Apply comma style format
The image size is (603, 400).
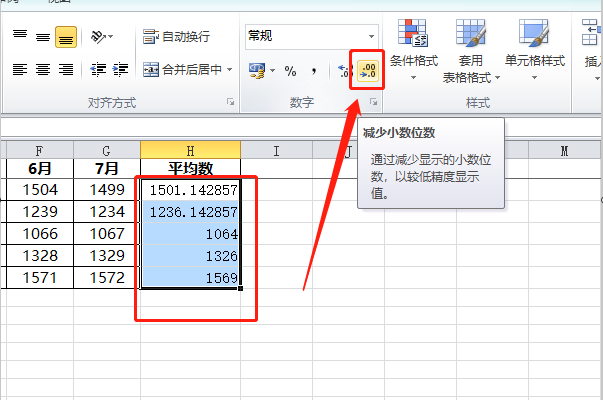(x=314, y=70)
